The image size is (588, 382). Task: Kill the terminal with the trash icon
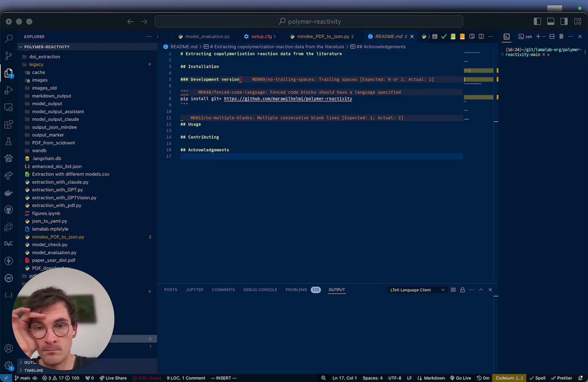(x=561, y=36)
